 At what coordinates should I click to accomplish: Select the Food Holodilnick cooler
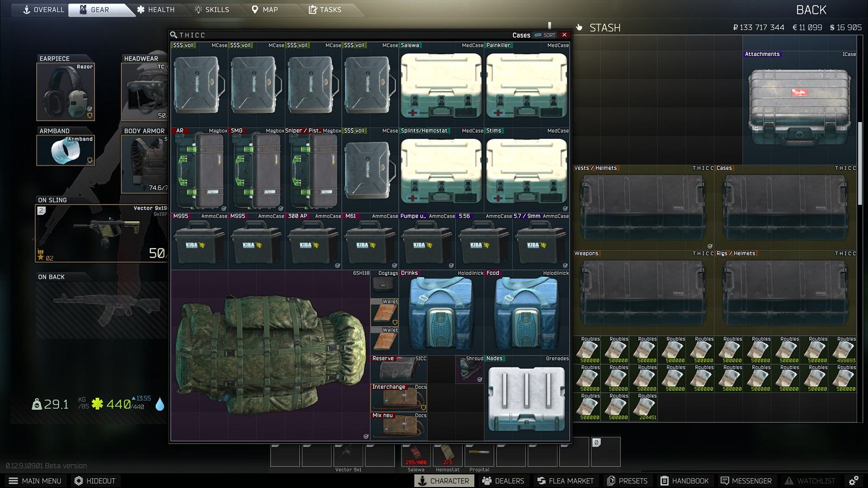[x=527, y=312]
